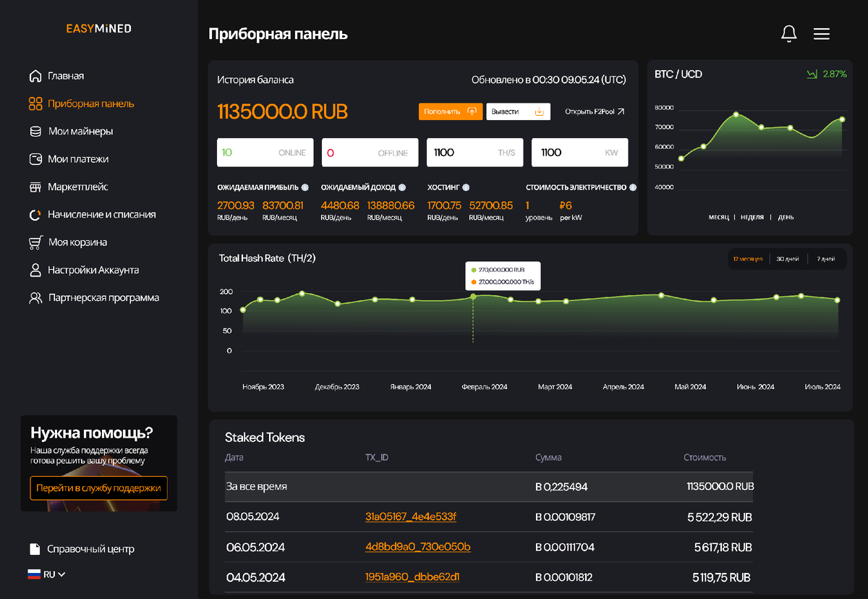Viewport: 868px width, 599px height.
Task: Open Главная menu item
Action: (x=66, y=76)
